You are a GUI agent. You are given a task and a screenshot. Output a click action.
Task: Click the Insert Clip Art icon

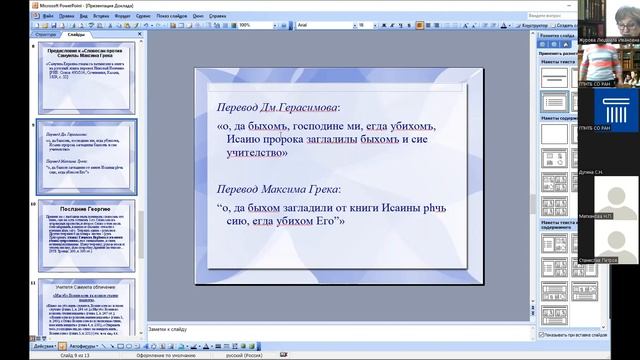pyautogui.click(x=162, y=346)
